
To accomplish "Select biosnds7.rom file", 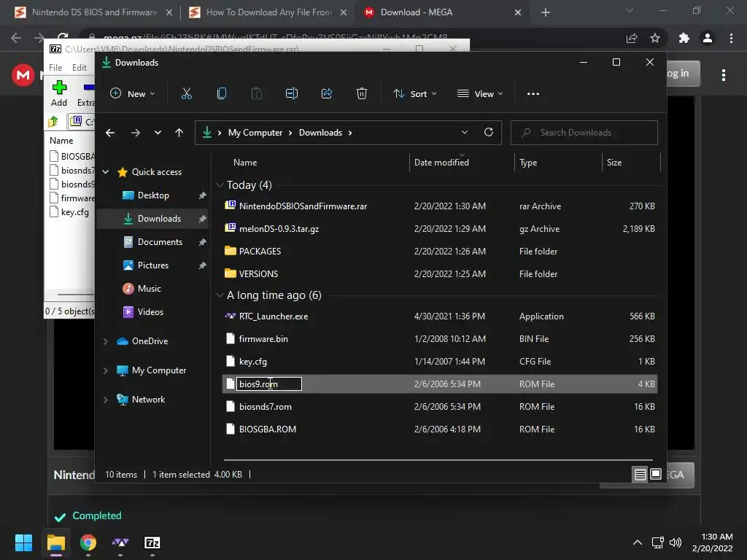I will (265, 407).
